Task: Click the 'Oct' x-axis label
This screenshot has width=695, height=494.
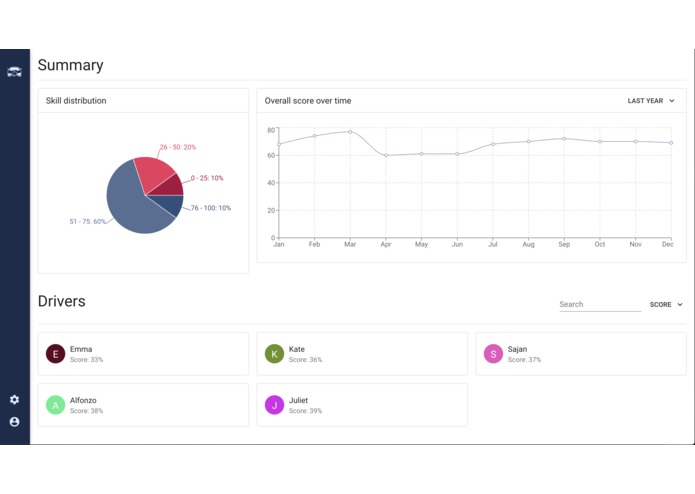Action: (x=600, y=244)
